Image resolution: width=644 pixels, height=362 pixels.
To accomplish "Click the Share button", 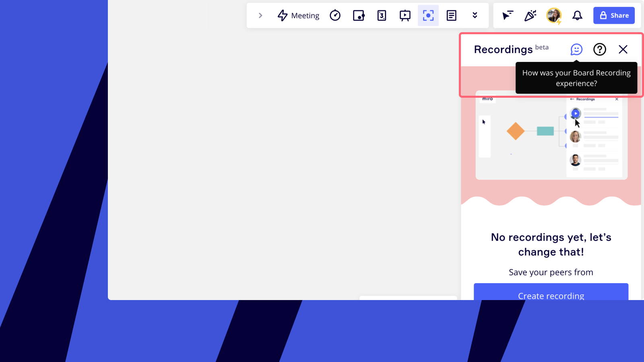I will 614,16.
